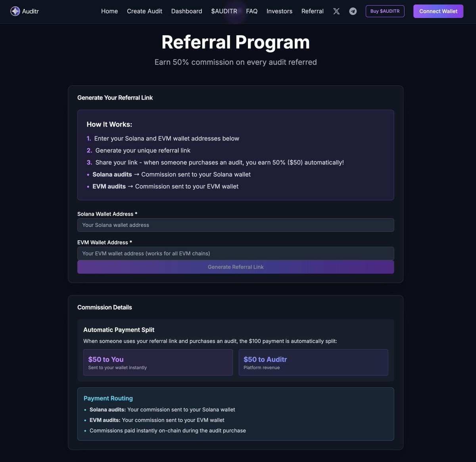Click 'Commissions paid instantly on-chain' line
The image size is (476, 462).
coord(168,431)
